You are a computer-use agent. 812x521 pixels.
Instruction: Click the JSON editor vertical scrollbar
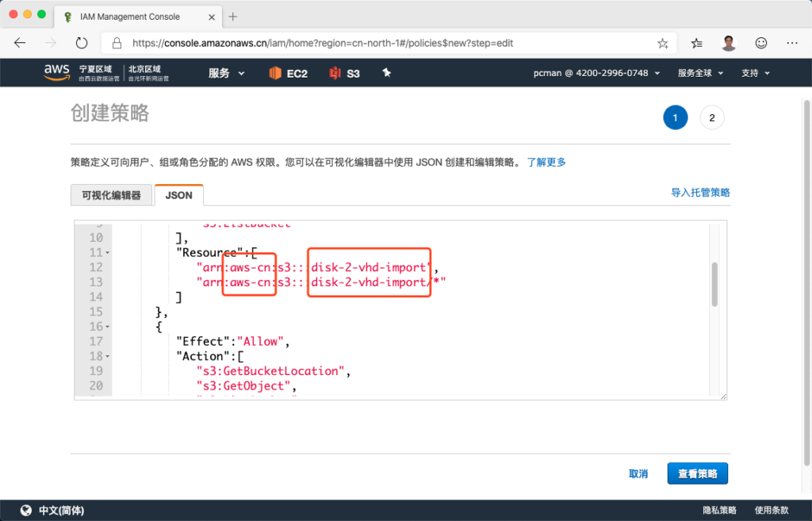714,284
